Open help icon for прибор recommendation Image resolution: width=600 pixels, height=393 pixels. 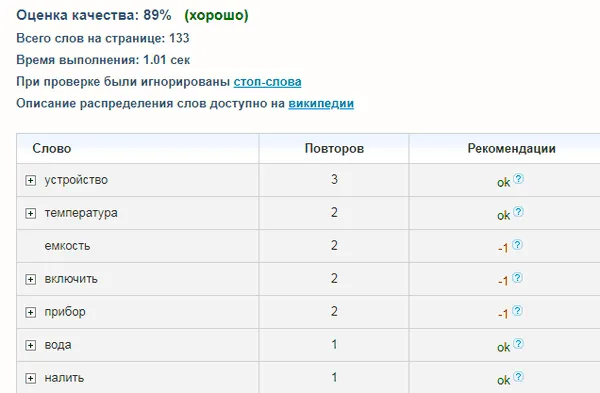coord(517,310)
